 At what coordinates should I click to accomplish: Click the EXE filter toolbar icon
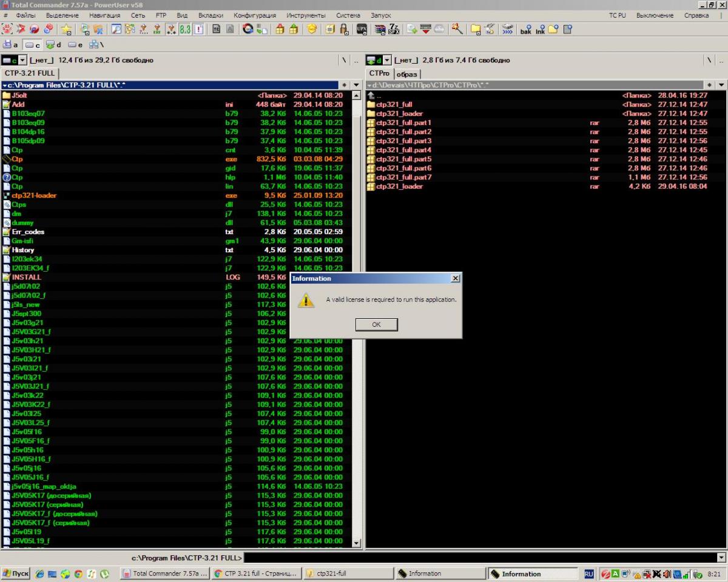[157, 29]
